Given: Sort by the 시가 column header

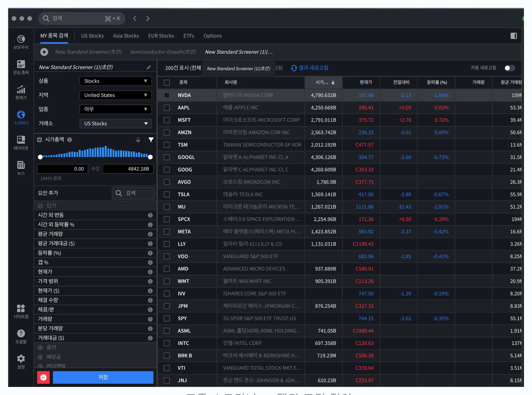Looking at the screenshot, I should pos(324,82).
